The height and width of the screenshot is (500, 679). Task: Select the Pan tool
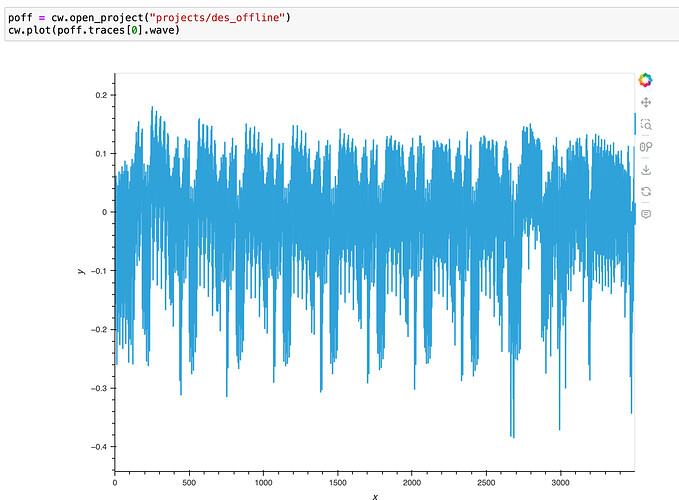point(646,103)
